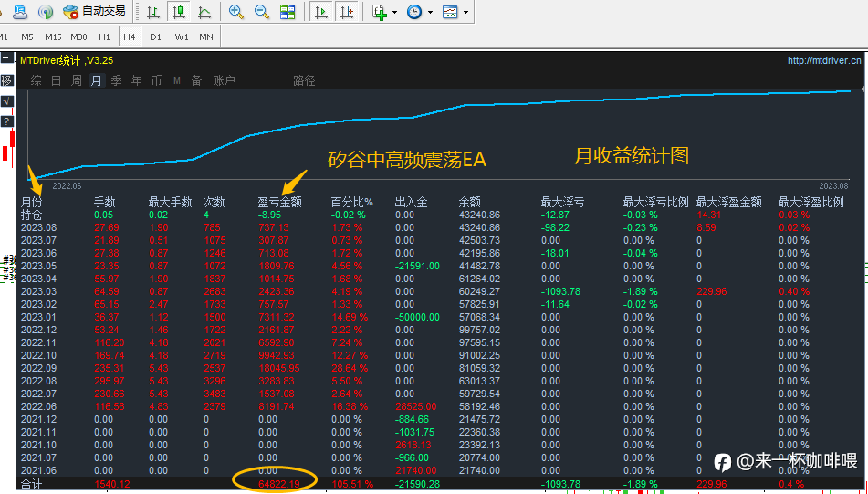
Task: Click the zoom out magnifier
Action: (262, 12)
